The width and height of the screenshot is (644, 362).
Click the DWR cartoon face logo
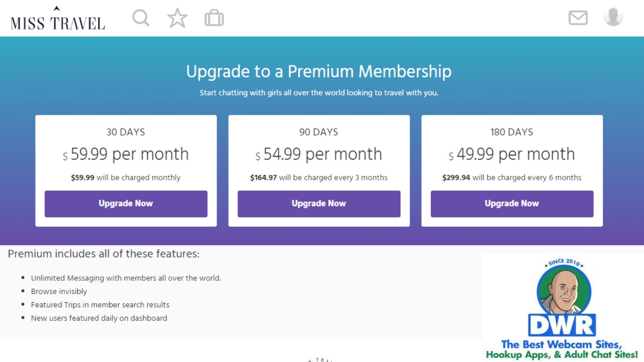coord(563,292)
